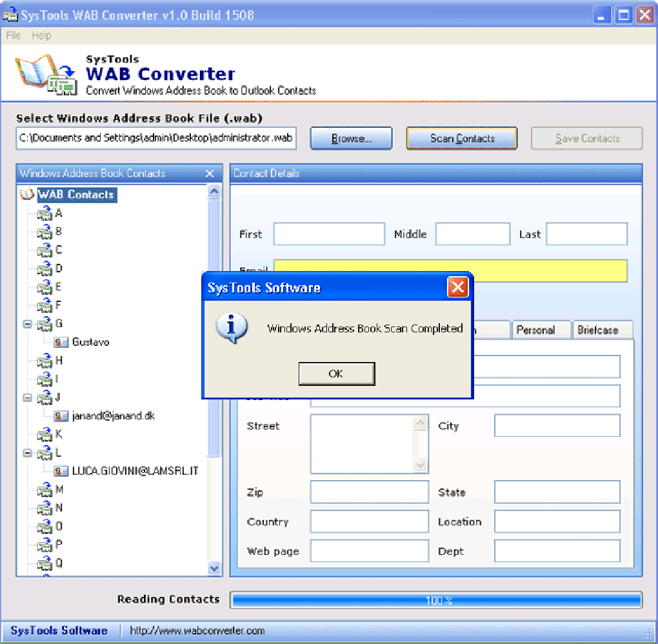This screenshot has width=658, height=644.
Task: Click the WAB Contacts book icon
Action: point(27,194)
